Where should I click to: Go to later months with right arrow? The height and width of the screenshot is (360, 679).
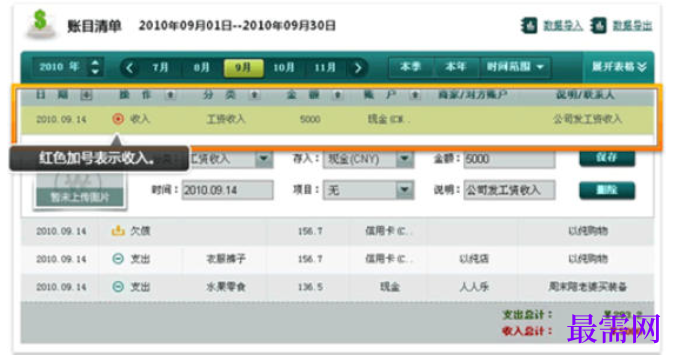tap(358, 68)
